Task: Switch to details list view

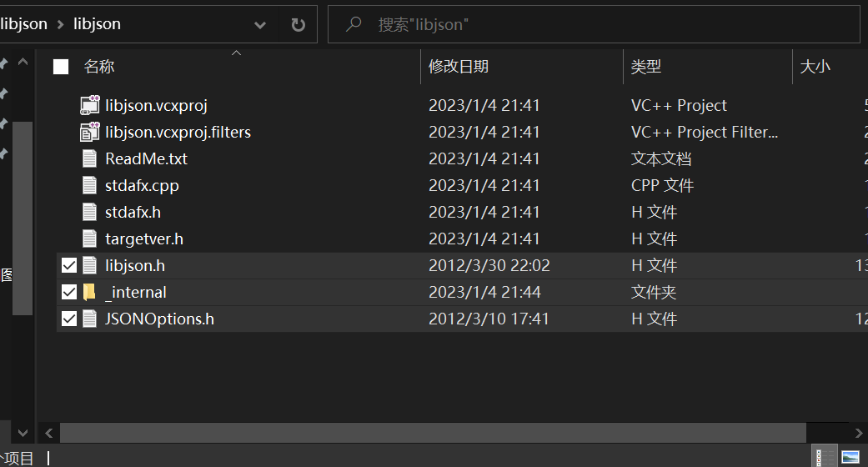Action: click(824, 457)
